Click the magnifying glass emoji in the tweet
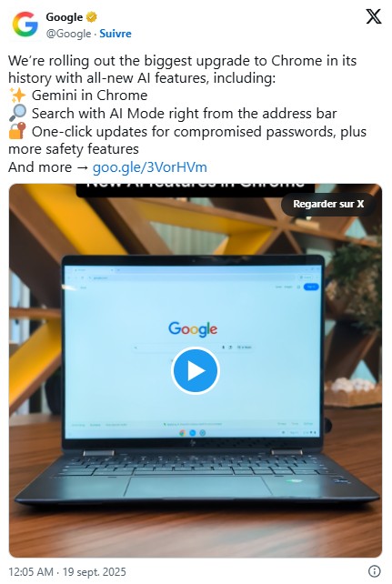Image resolution: width=392 pixels, height=584 pixels. coord(17,113)
